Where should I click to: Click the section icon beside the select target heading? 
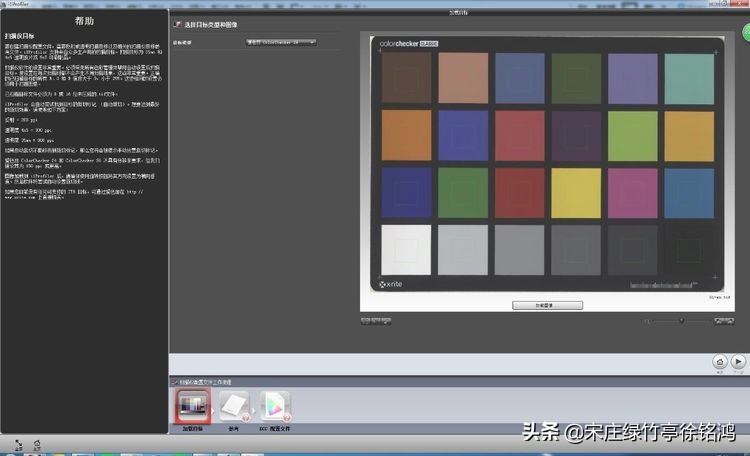pyautogui.click(x=177, y=24)
